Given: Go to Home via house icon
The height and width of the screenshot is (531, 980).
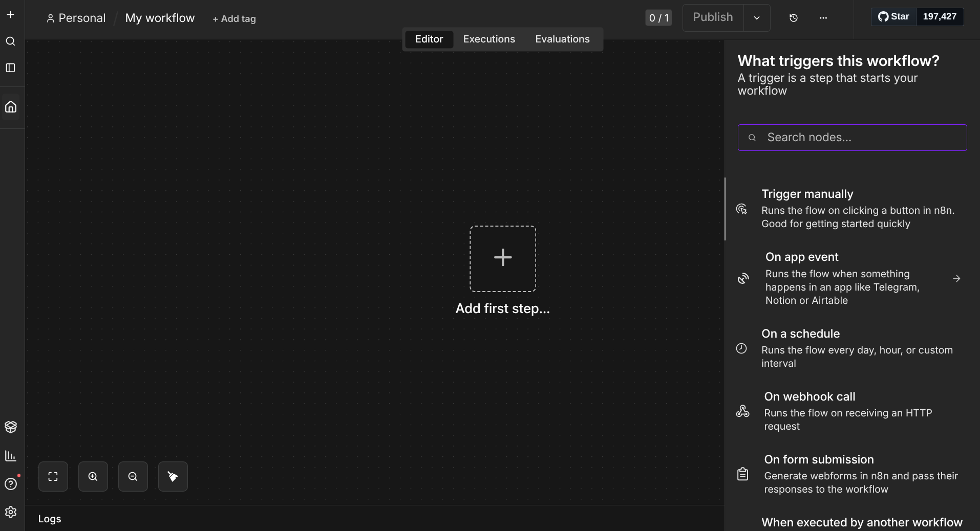Looking at the screenshot, I should [11, 107].
